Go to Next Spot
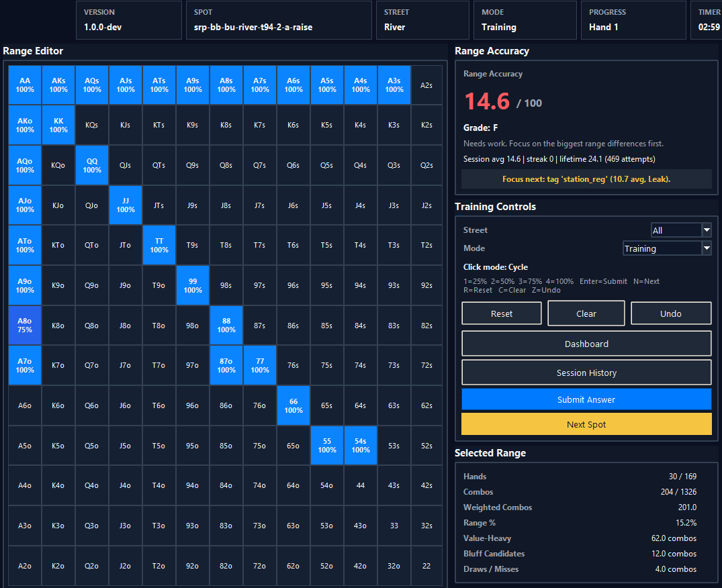The height and width of the screenshot is (588, 722). click(586, 424)
